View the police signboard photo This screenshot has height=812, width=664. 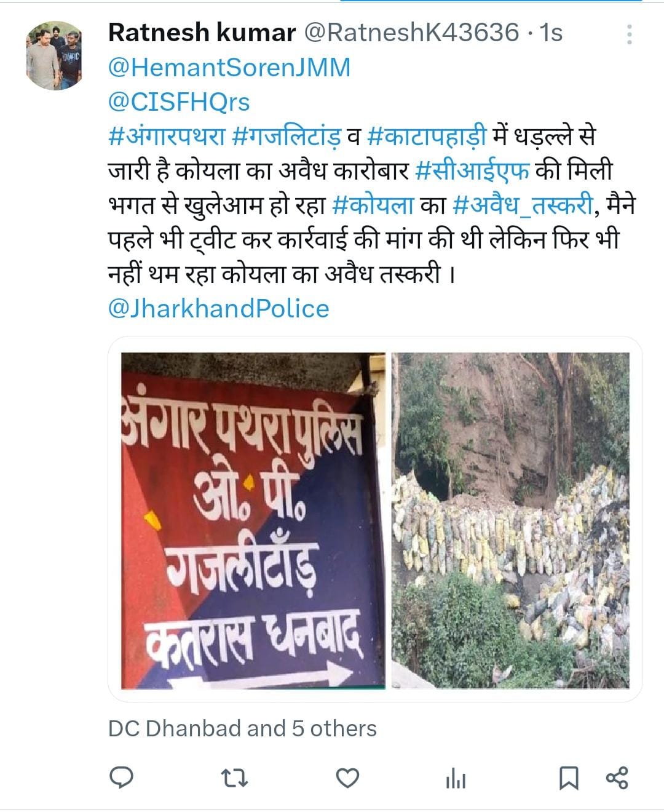click(x=253, y=520)
